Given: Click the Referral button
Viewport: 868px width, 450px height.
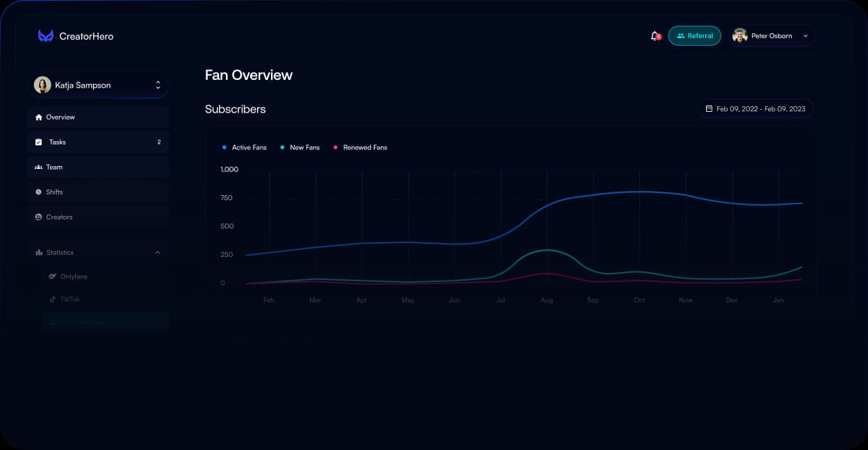Looking at the screenshot, I should click(694, 36).
